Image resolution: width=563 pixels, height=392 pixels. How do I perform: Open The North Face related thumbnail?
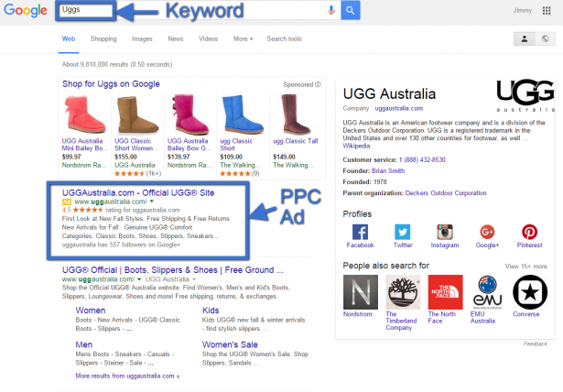445,292
